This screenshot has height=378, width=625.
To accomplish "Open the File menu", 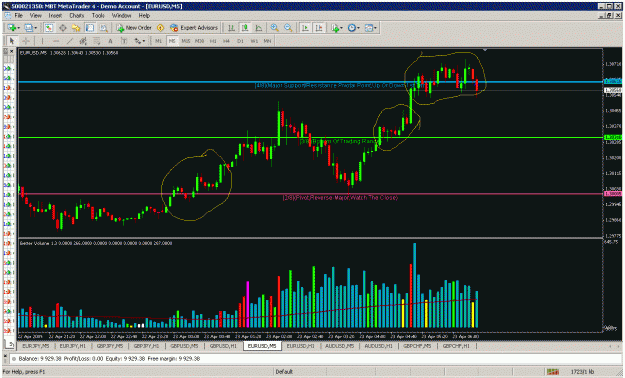I will [18, 16].
